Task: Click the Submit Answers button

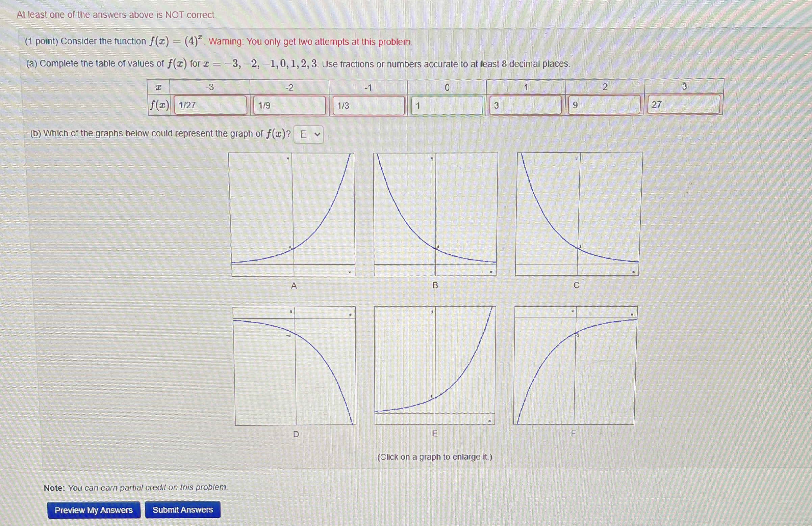Action: [x=182, y=510]
